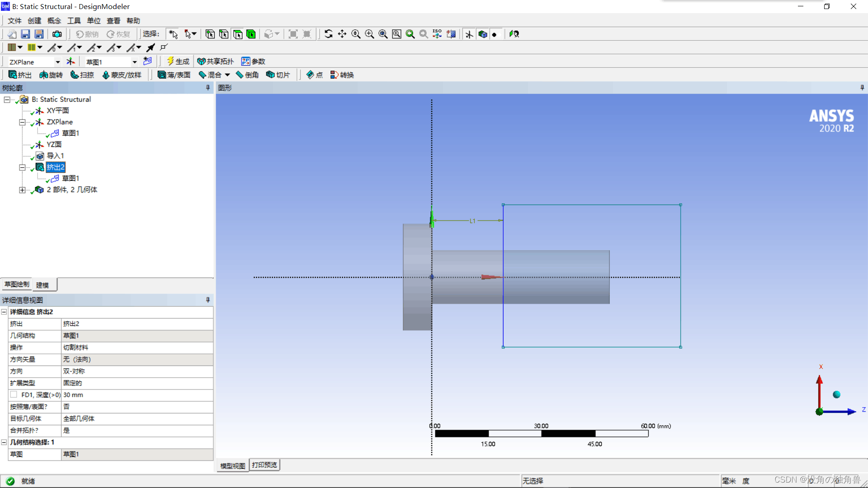
Task: Toggle display model solid cube icon
Action: [x=483, y=34]
